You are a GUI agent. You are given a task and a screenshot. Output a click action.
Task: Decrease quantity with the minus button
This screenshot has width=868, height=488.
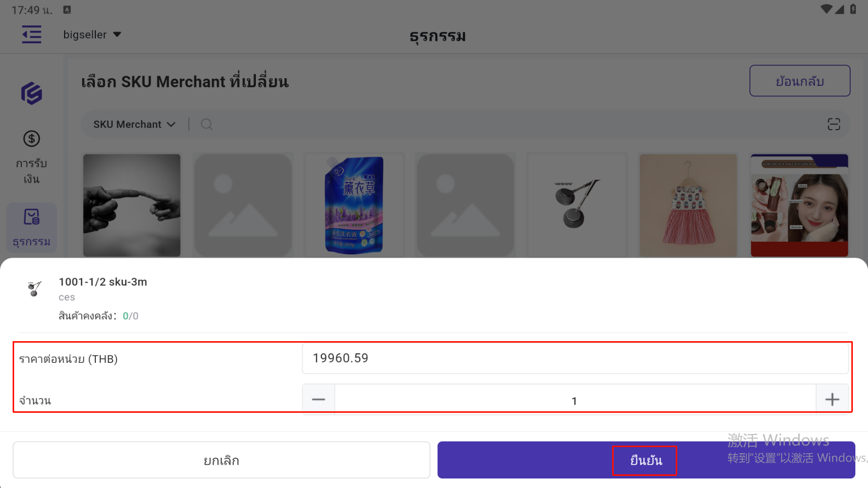[x=318, y=400]
